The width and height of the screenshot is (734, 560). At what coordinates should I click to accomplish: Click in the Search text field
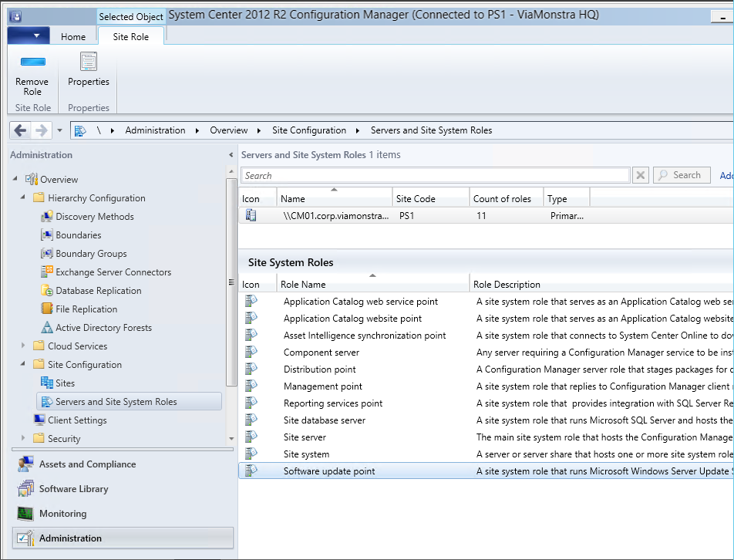point(436,175)
